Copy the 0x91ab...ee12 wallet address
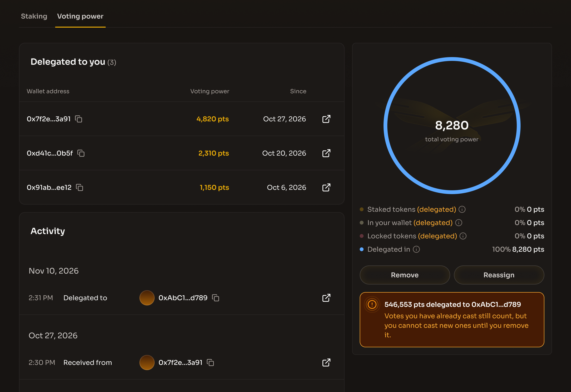The width and height of the screenshot is (571, 392). pos(79,188)
